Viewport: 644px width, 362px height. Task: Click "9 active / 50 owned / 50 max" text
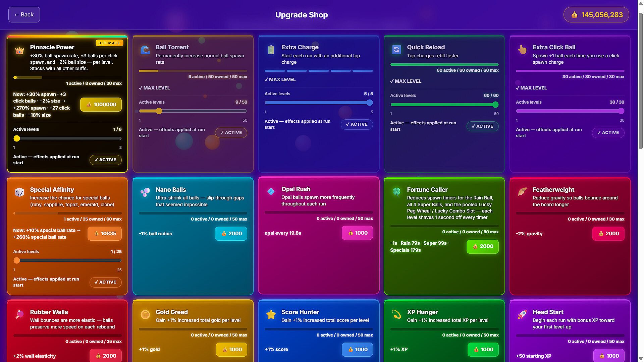click(x=218, y=77)
